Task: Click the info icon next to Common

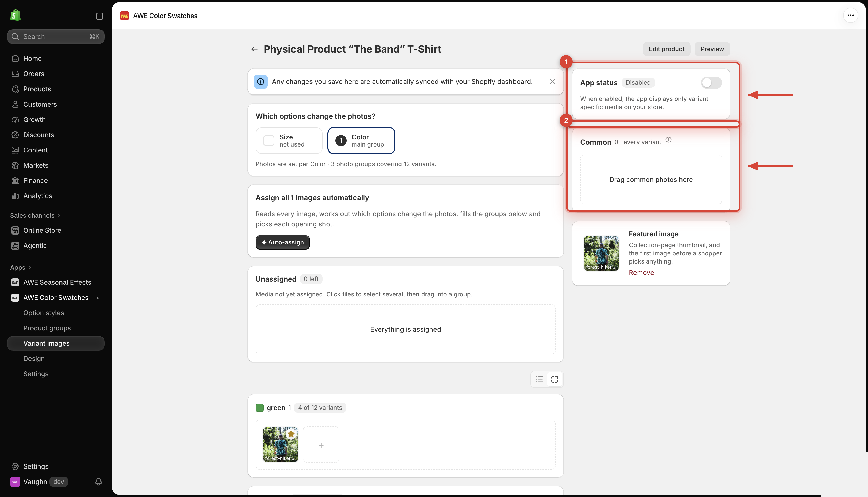Action: click(669, 140)
